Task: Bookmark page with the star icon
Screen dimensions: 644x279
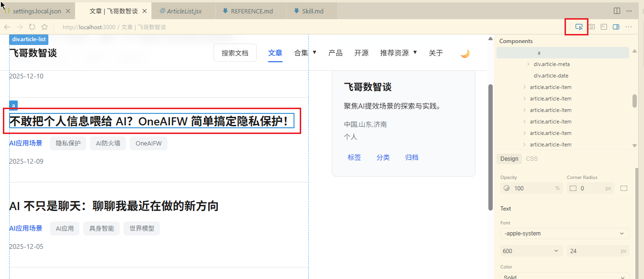Action: point(45,27)
